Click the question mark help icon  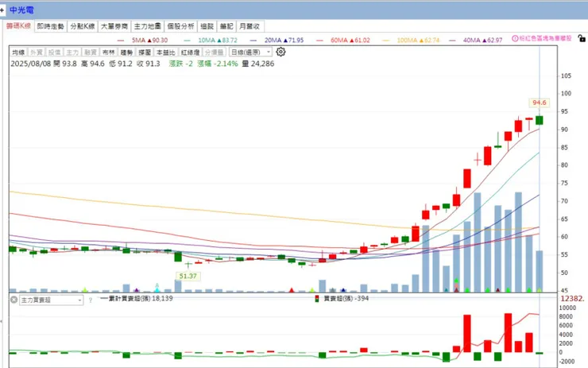coord(91,300)
